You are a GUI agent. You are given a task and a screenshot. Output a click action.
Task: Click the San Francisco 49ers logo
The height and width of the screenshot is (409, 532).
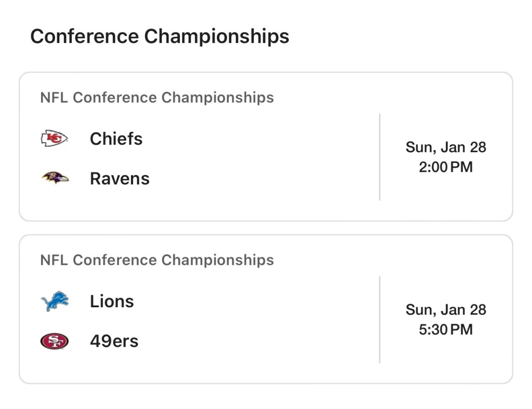[x=55, y=341]
